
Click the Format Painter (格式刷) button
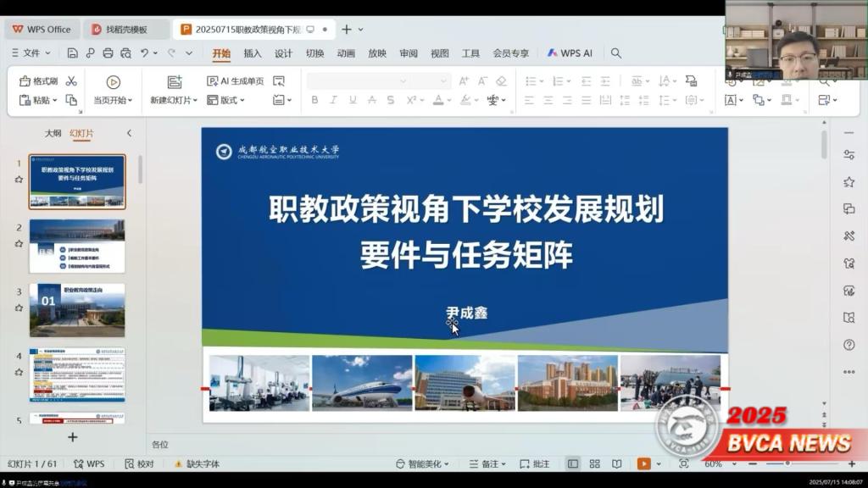tap(39, 81)
